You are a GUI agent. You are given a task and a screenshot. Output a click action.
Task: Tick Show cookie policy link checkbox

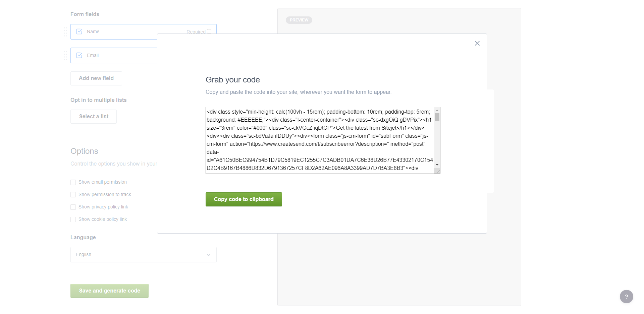(73, 219)
